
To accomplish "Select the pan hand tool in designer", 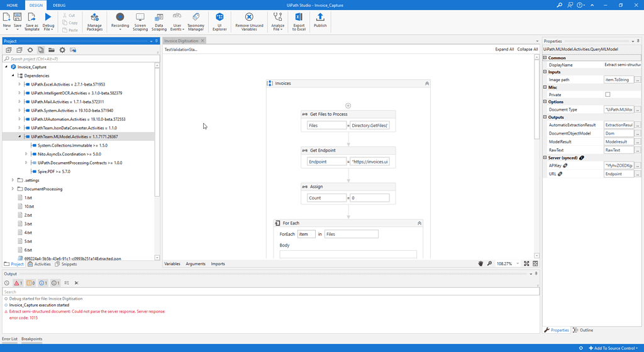I will coord(480,264).
